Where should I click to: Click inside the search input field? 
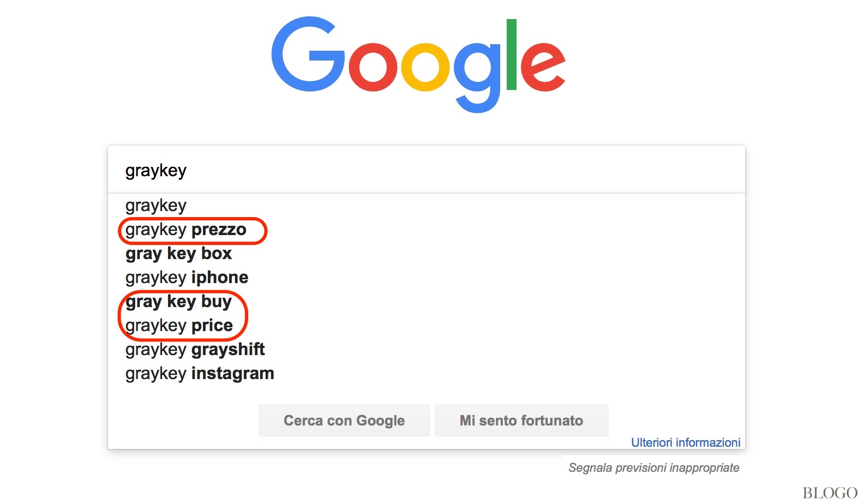382,170
